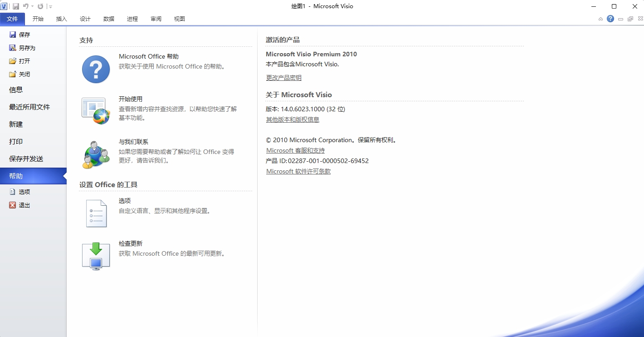Click the blue help icon in ribbon corner

pyautogui.click(x=610, y=19)
